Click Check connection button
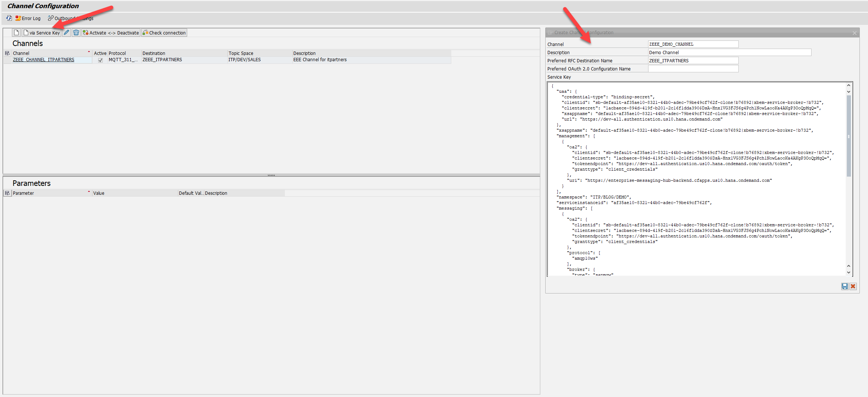Screen dimensions: 868x397 click(164, 33)
